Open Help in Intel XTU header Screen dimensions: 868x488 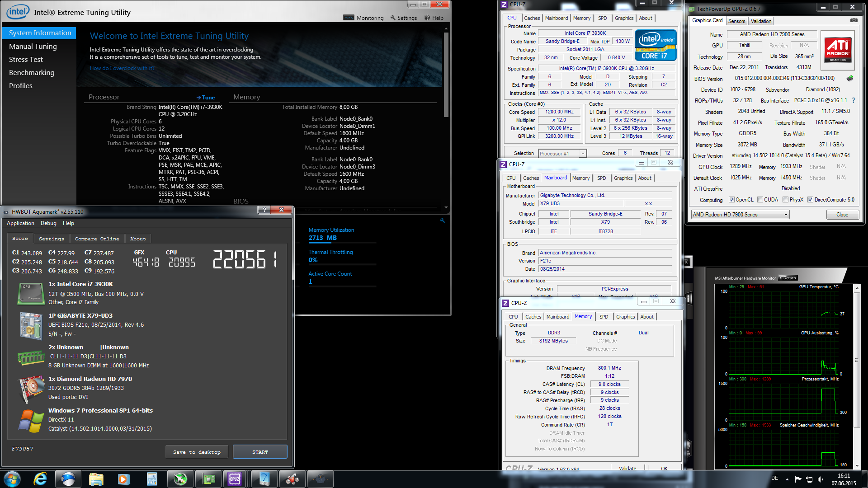(434, 18)
